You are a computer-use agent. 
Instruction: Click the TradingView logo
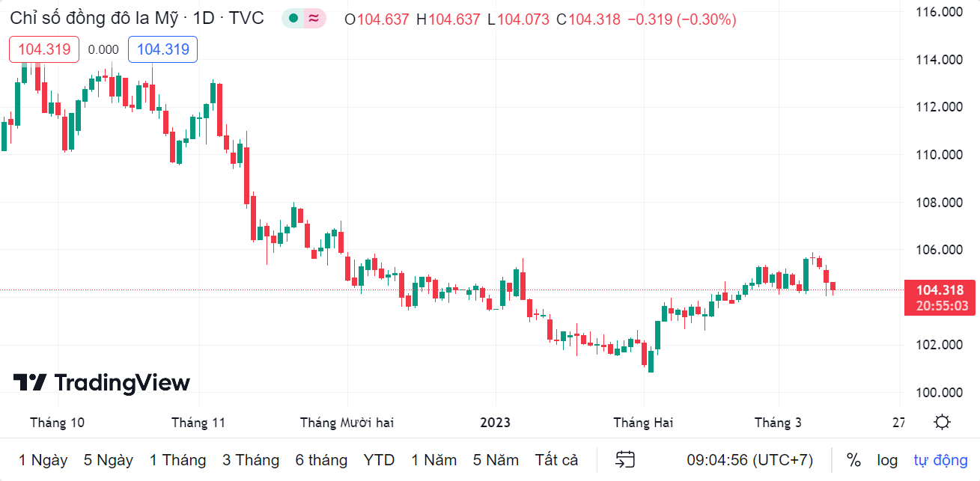coord(102,383)
